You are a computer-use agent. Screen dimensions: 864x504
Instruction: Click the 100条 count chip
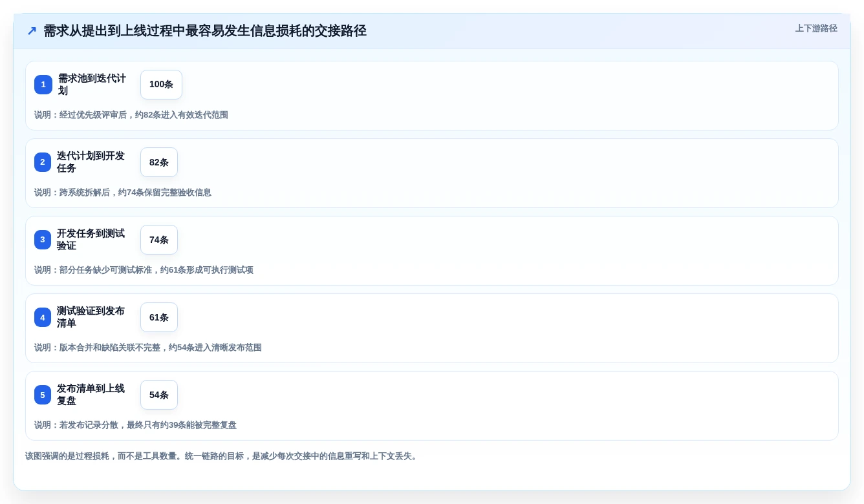tap(161, 85)
